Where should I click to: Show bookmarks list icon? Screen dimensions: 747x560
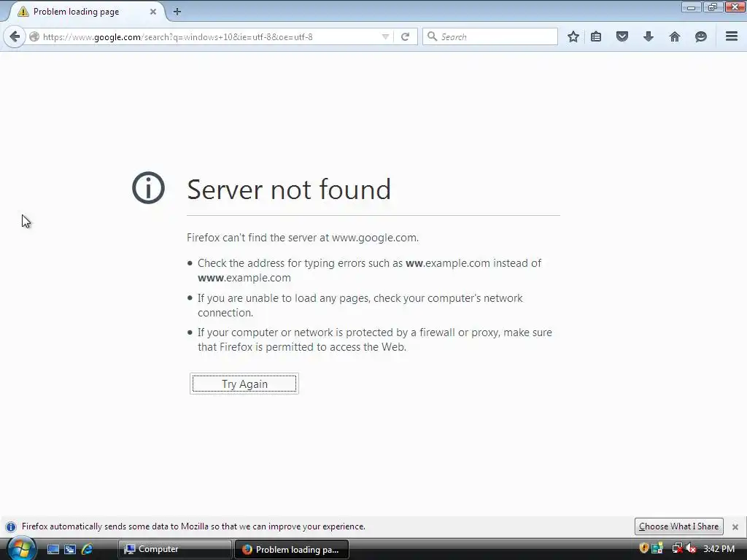tap(596, 36)
